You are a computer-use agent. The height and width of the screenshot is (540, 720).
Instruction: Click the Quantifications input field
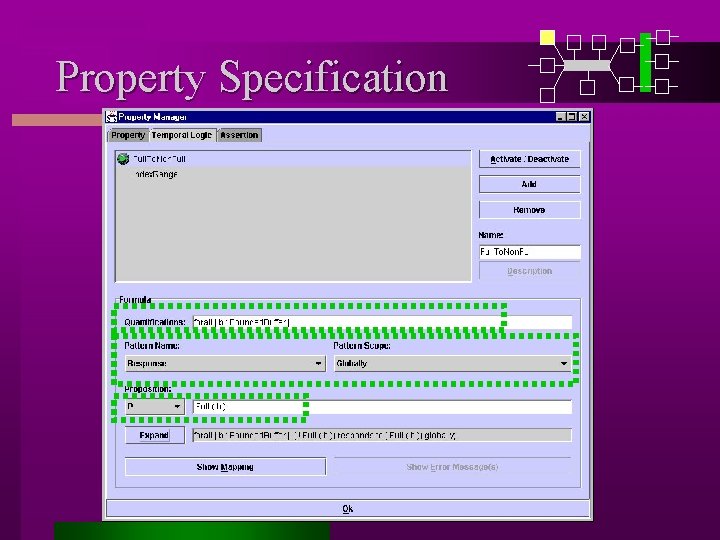point(382,322)
